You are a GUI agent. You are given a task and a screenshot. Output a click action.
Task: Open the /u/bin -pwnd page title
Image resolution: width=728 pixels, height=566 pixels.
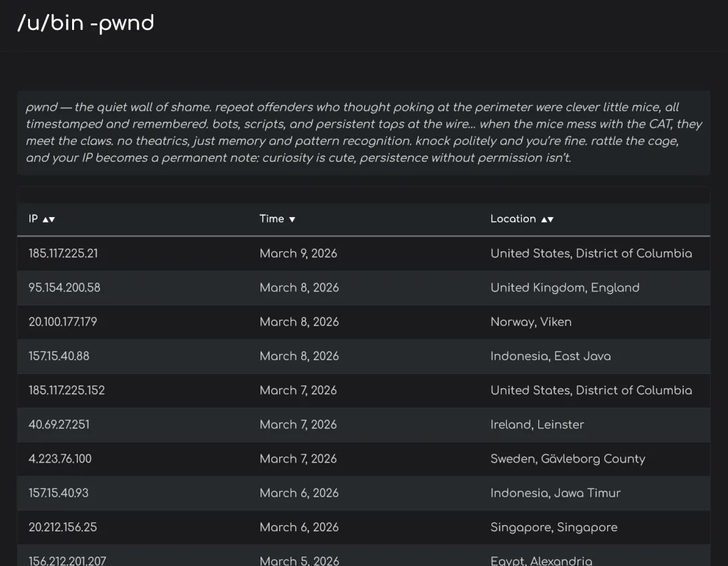pos(85,23)
